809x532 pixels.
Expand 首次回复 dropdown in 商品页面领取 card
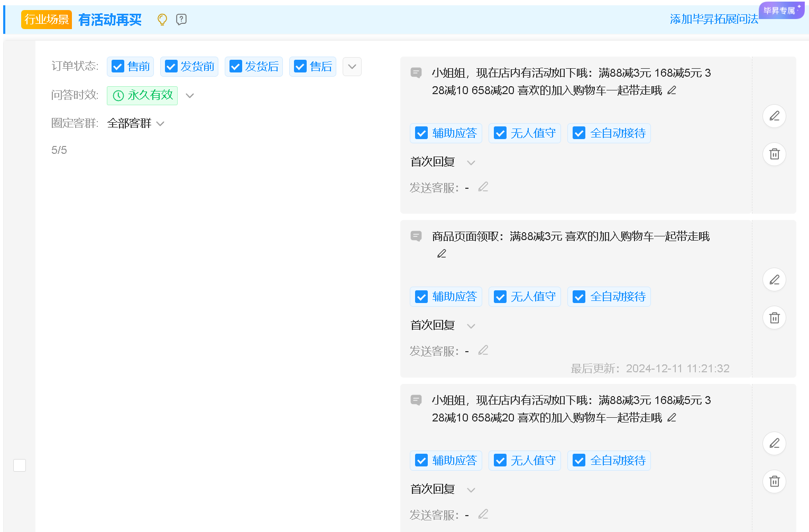point(471,326)
